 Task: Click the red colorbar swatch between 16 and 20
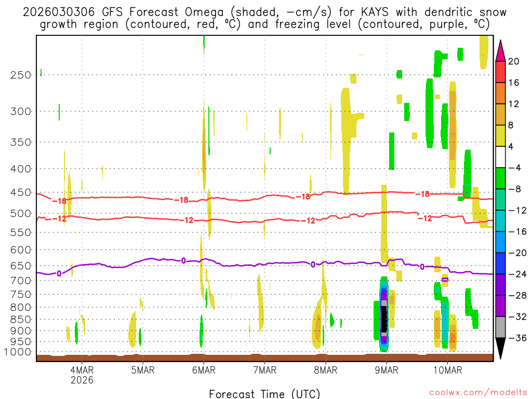(500, 72)
